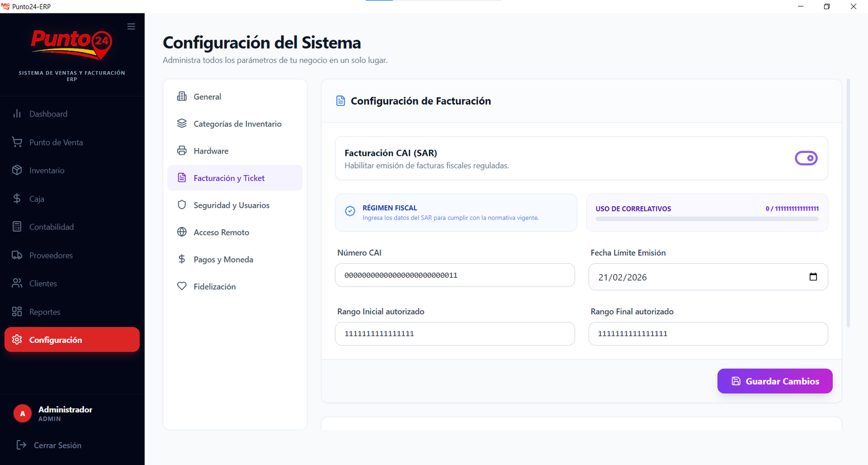Click the Fecha Límite Emisión date field
Viewport: 868px width, 465px height.
point(708,277)
